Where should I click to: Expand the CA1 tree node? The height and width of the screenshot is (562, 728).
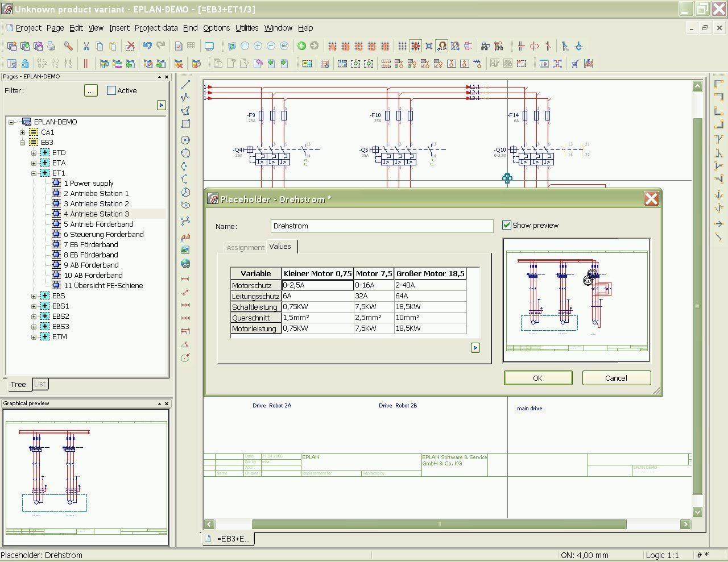coord(23,132)
